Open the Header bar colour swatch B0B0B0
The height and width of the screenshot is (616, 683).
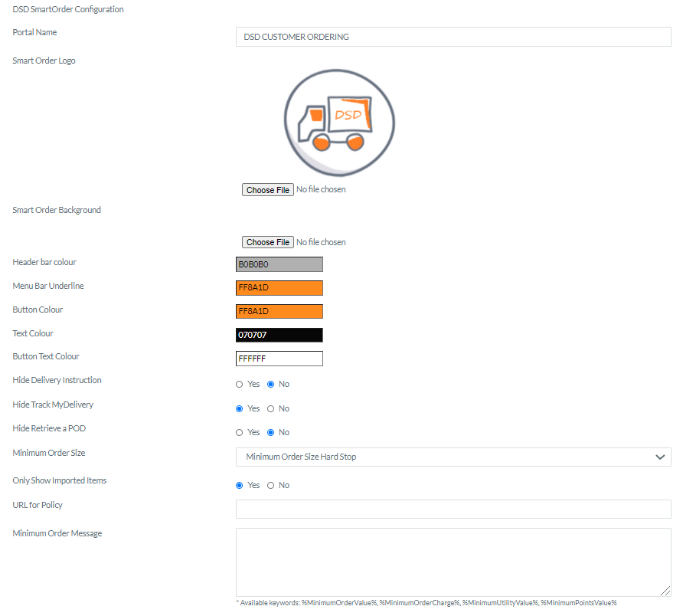pos(279,264)
